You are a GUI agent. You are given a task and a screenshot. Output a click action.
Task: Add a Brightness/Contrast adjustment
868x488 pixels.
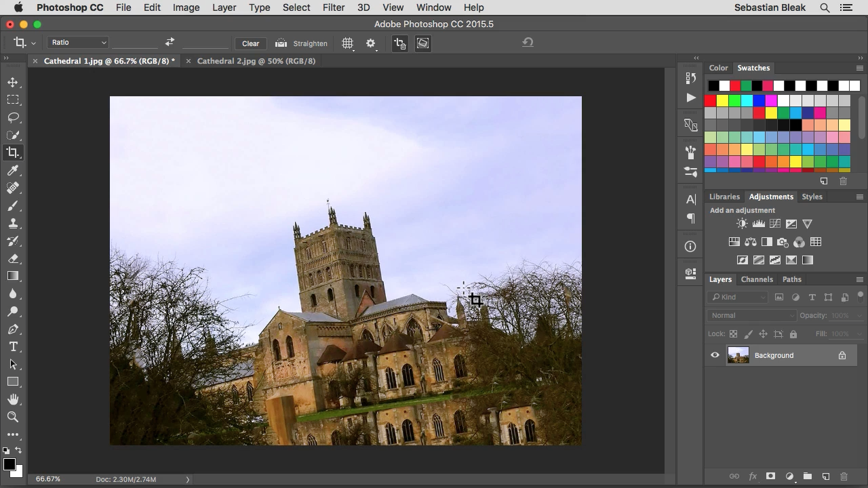pyautogui.click(x=742, y=224)
